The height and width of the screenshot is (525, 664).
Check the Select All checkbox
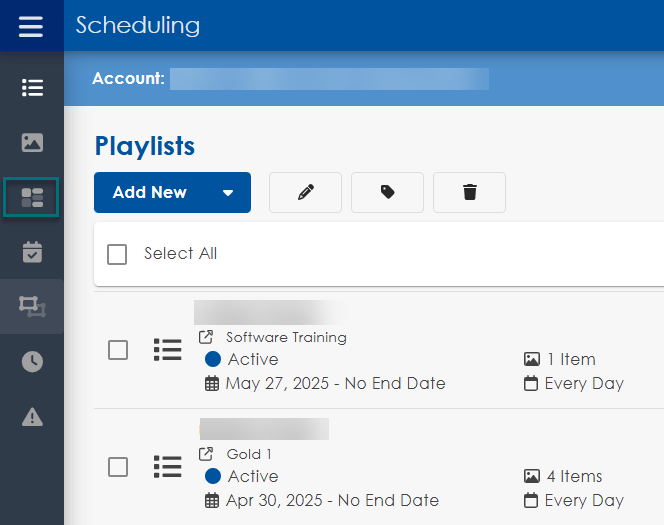pos(117,254)
